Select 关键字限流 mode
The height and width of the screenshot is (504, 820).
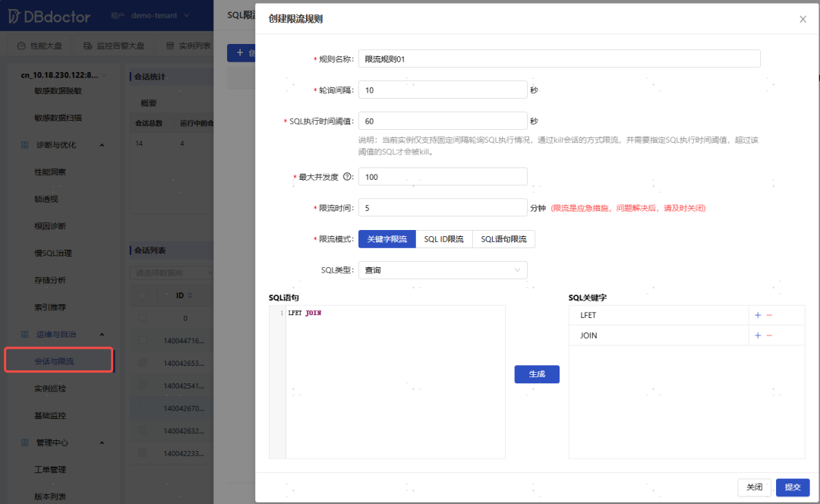(387, 239)
